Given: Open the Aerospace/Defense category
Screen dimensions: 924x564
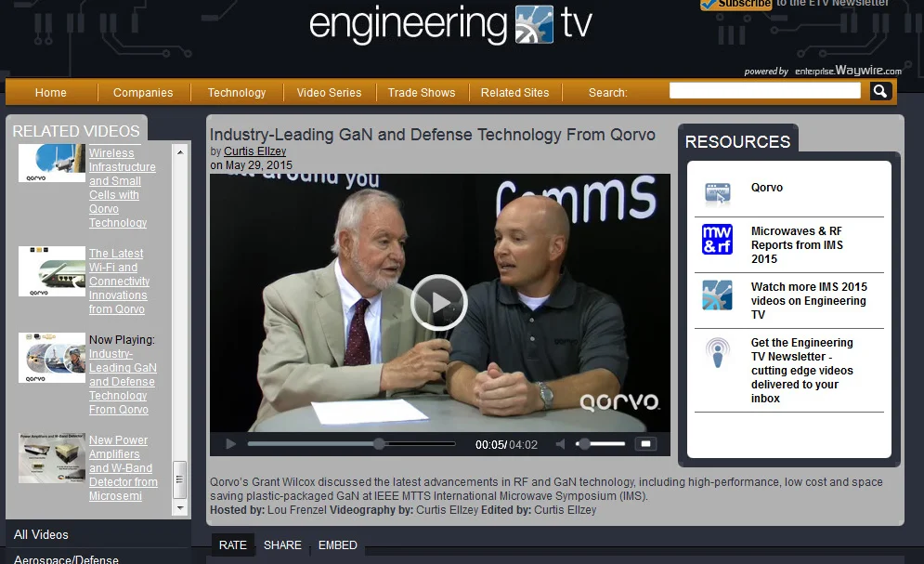Looking at the screenshot, I should (x=66, y=558).
